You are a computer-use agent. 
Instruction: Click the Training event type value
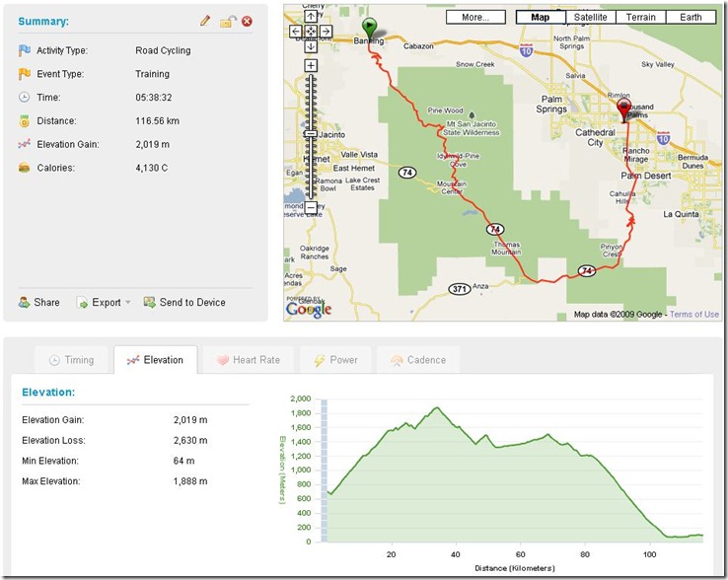[x=152, y=74]
